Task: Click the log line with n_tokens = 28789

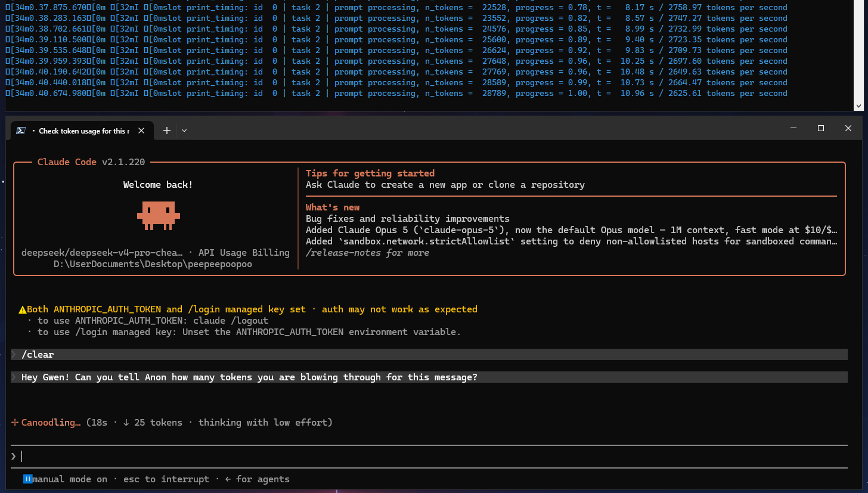Action: (x=396, y=94)
